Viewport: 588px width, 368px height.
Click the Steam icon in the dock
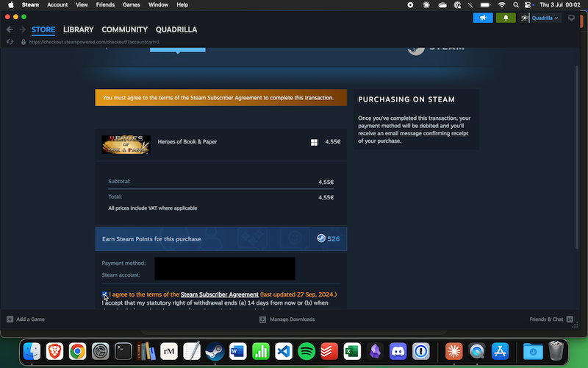point(215,352)
